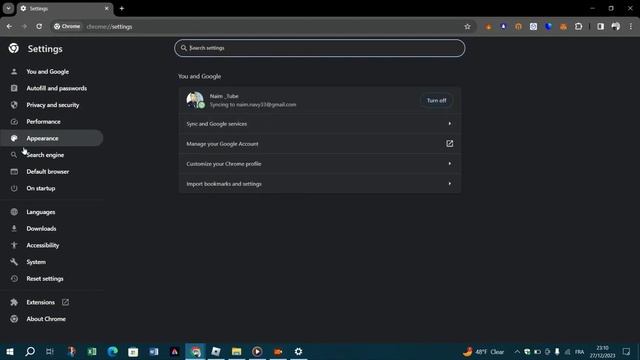Screen dimensions: 640x360
Task: Close the Settings tab
Action: [x=107, y=8]
